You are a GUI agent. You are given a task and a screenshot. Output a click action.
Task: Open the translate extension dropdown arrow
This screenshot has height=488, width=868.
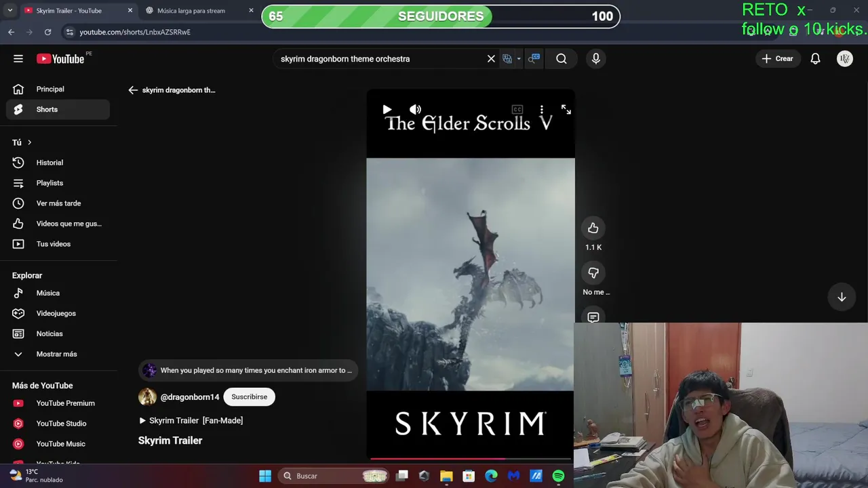[x=519, y=59]
